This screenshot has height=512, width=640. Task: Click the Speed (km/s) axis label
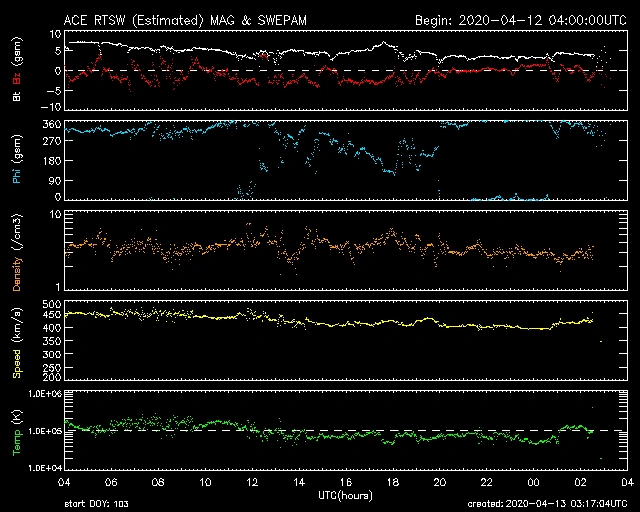[x=17, y=341]
